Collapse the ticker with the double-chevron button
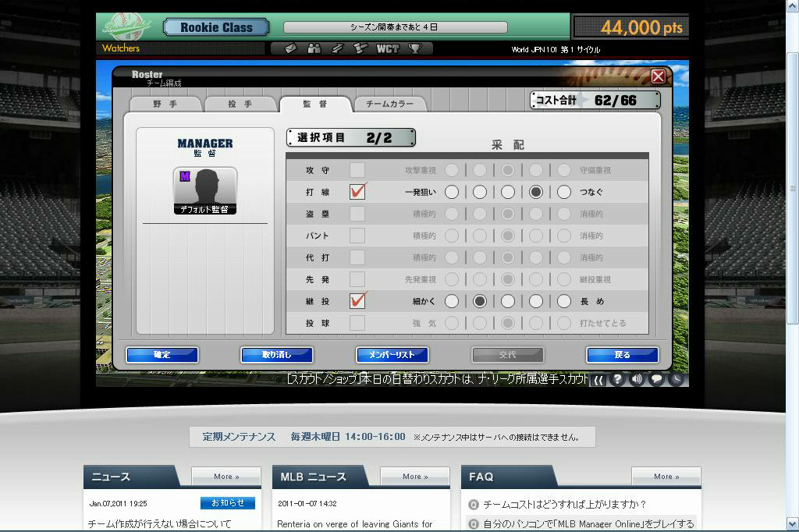799x532 pixels. point(598,380)
